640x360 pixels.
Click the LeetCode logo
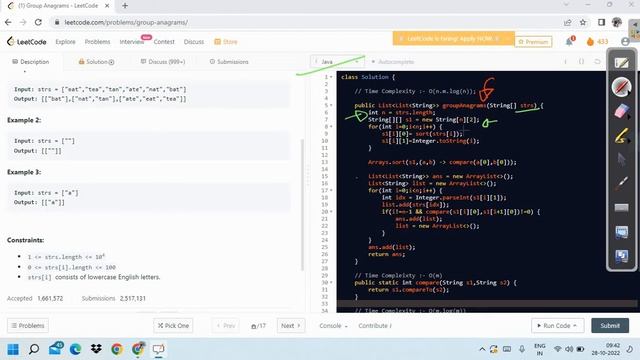[x=27, y=42]
